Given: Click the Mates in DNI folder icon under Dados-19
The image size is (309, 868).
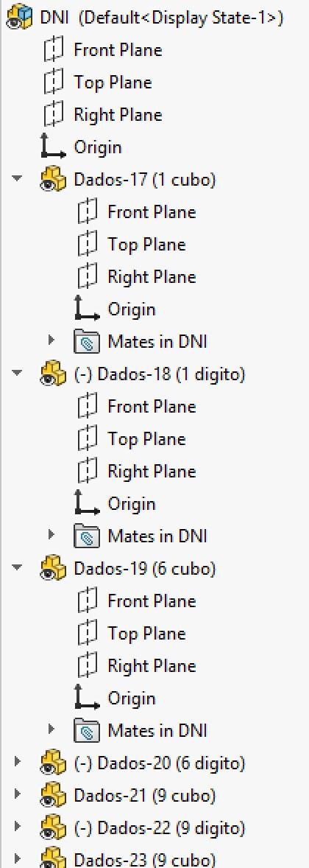Looking at the screenshot, I should tap(87, 731).
